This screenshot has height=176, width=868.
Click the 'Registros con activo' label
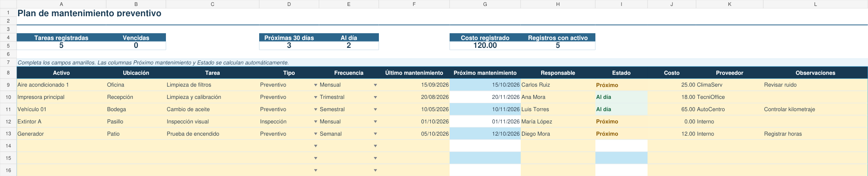(558, 38)
